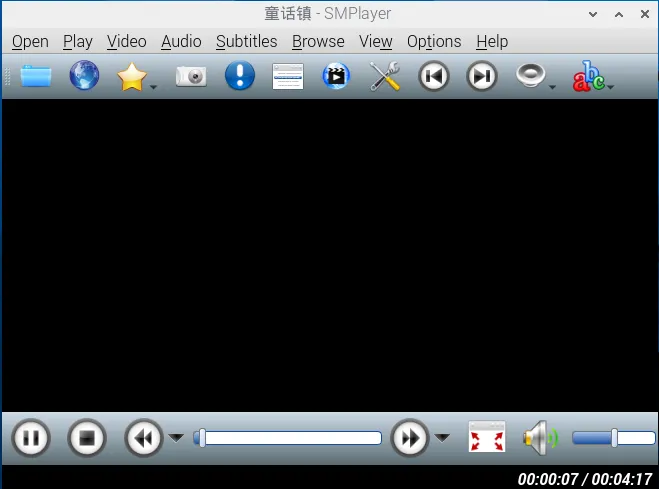Click the playback seek bar
The image size is (659, 489).
click(x=287, y=438)
